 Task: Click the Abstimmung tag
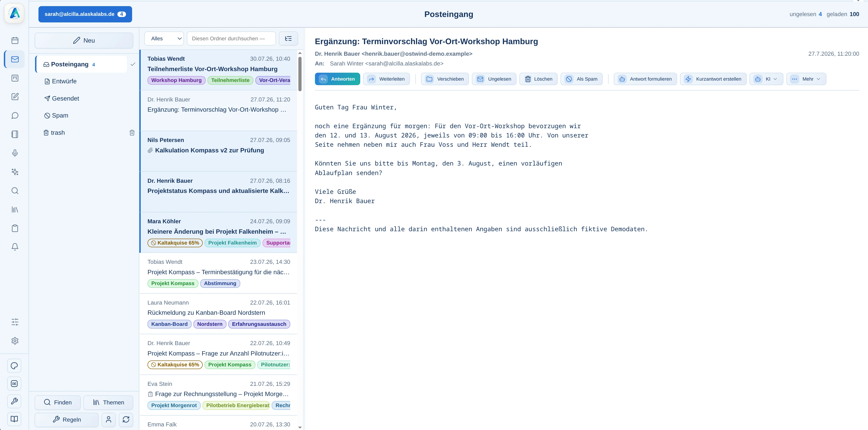220,283
